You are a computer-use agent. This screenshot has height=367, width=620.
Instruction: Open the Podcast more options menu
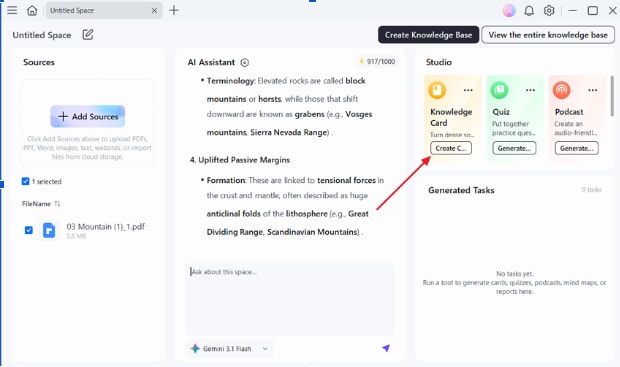(592, 90)
